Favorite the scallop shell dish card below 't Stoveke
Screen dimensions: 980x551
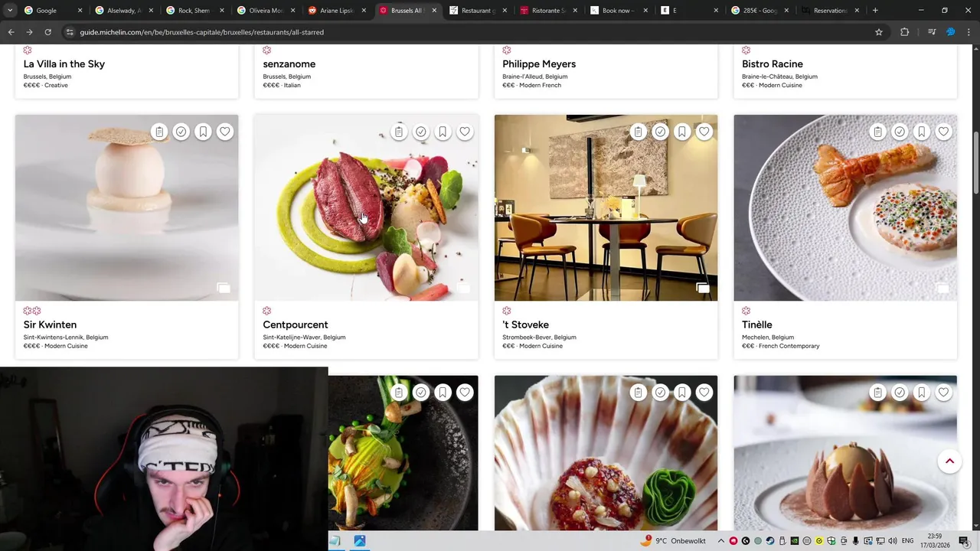coord(704,393)
